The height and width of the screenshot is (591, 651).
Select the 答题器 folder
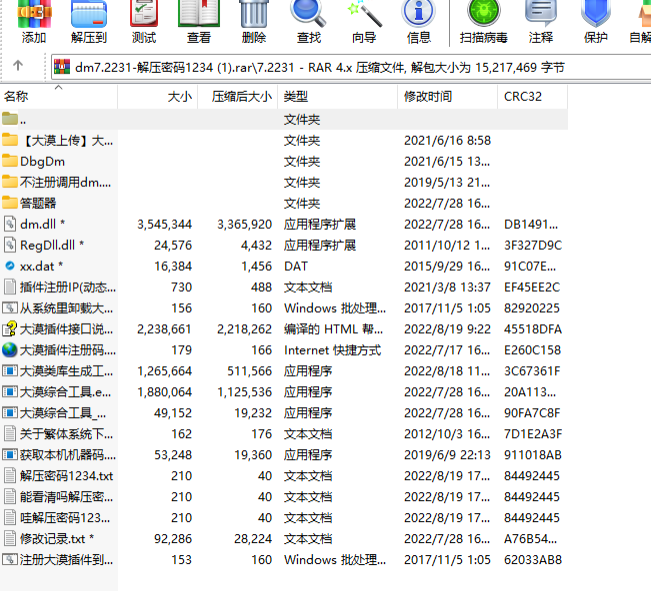pyautogui.click(x=29, y=203)
